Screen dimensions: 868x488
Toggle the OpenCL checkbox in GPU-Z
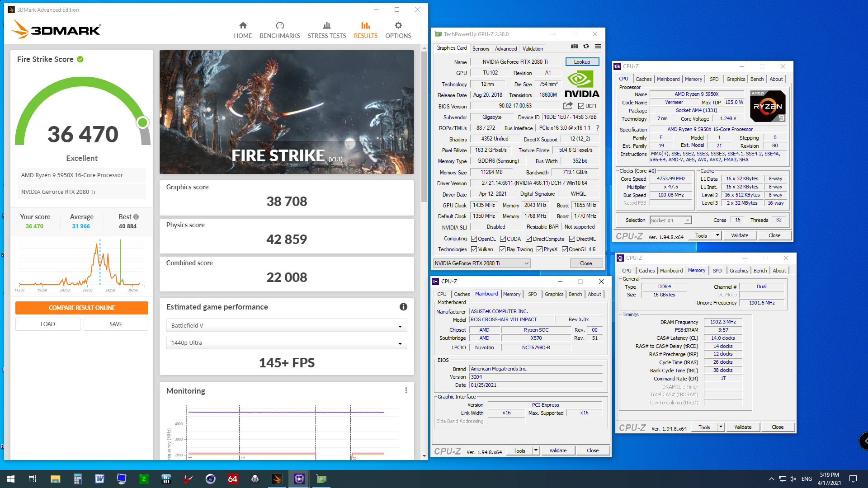tap(474, 239)
